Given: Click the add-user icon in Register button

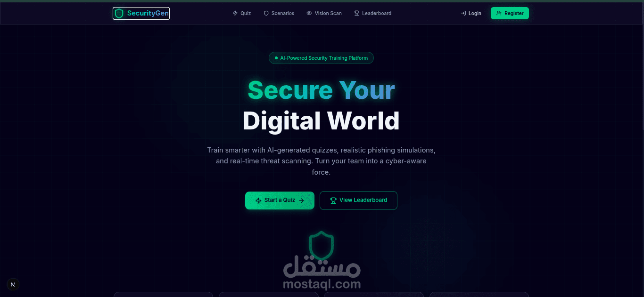Looking at the screenshot, I should (499, 13).
